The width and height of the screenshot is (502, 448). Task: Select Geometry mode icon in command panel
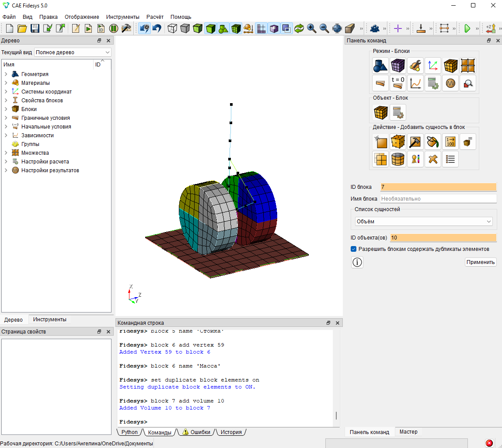(380, 66)
